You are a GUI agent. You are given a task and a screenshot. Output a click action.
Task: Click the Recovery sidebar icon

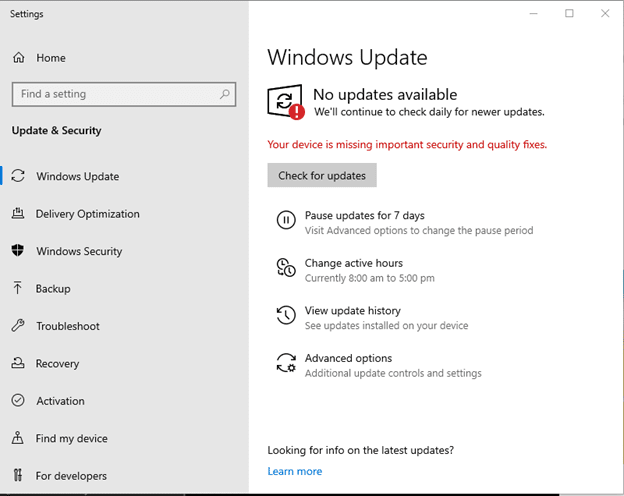18,363
